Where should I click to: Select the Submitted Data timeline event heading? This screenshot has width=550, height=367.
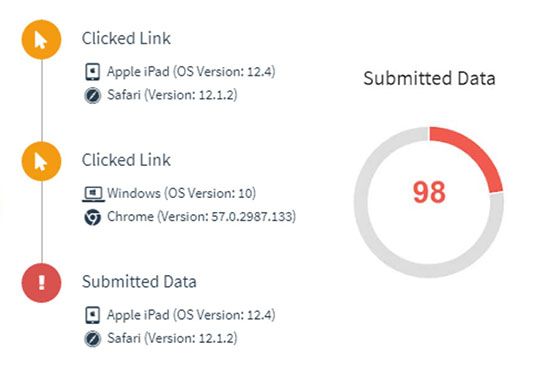point(139,282)
